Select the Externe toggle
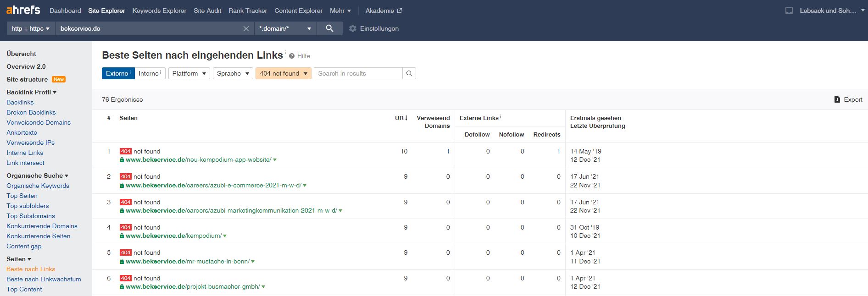The height and width of the screenshot is (296, 868). (118, 73)
